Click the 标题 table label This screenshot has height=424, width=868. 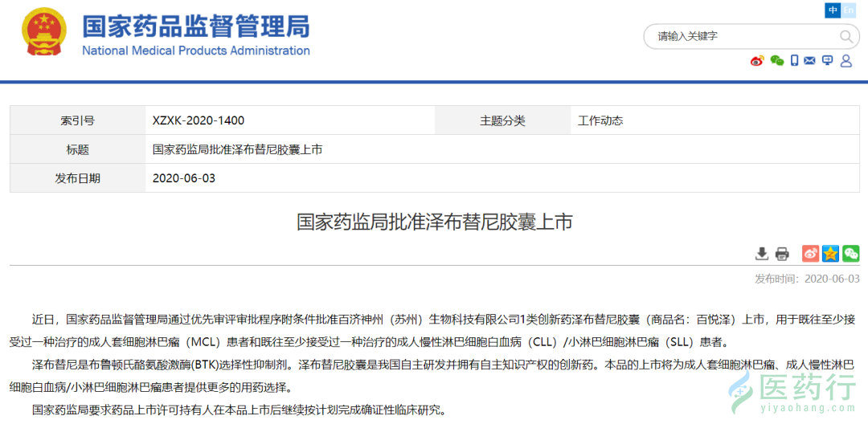pos(77,149)
